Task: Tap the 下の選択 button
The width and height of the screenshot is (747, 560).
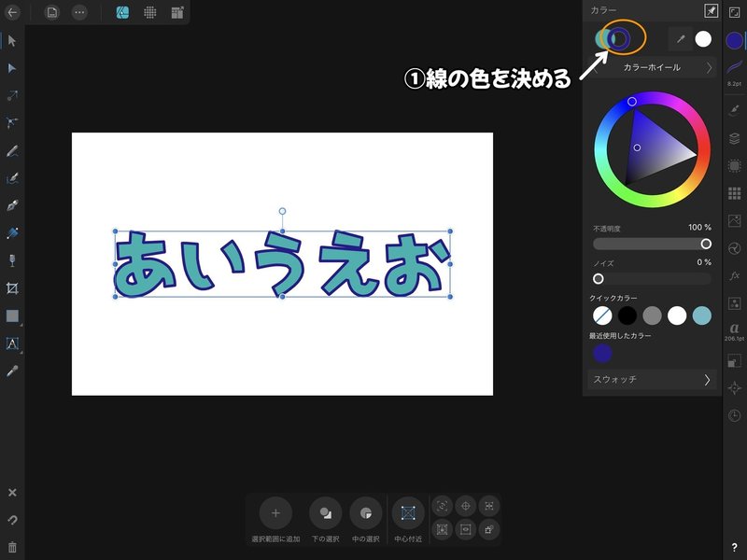Action: coord(325,512)
